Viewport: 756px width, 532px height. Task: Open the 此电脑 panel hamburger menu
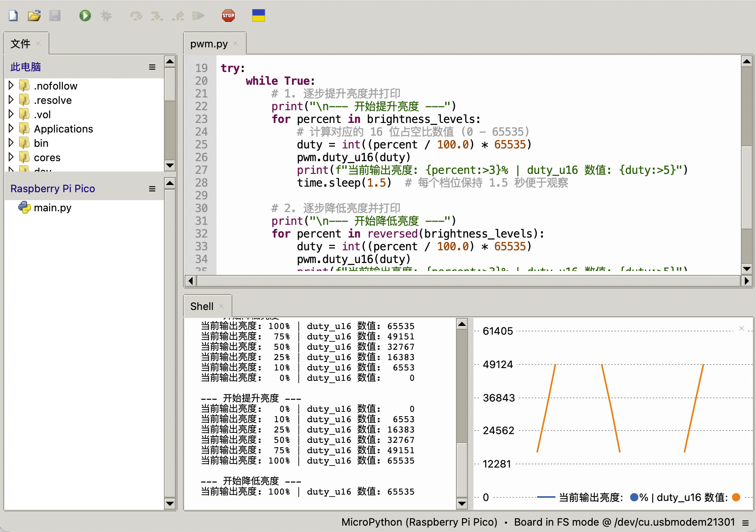[x=152, y=67]
